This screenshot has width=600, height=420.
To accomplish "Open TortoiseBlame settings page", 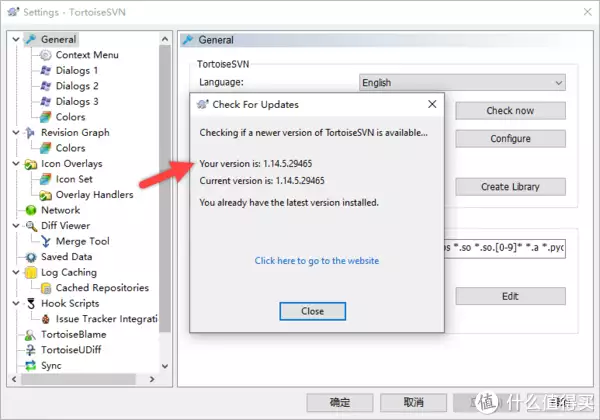I will tap(74, 335).
